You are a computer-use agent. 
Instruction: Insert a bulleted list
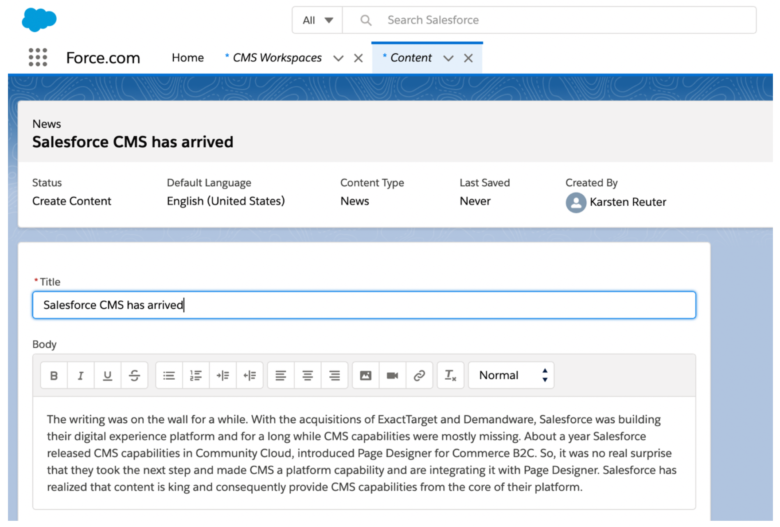(169, 375)
